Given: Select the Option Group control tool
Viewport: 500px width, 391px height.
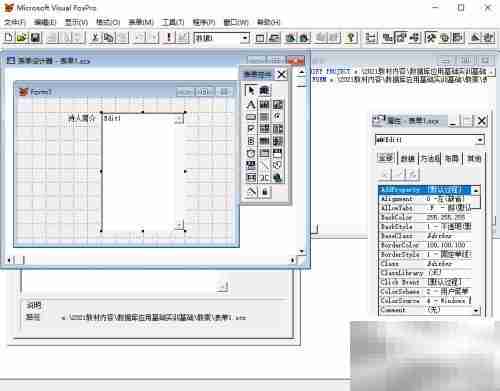Looking at the screenshot, I should point(277,117).
